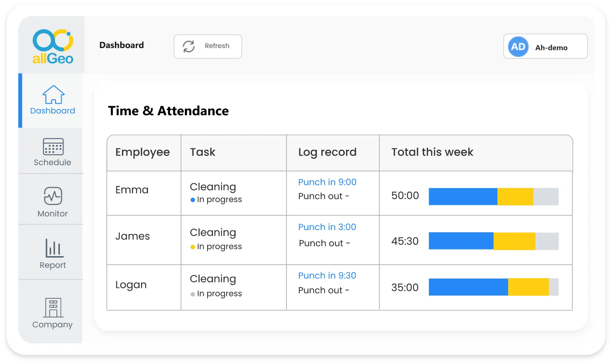The image size is (612, 364).
Task: Click the allGeo logo
Action: point(52,46)
